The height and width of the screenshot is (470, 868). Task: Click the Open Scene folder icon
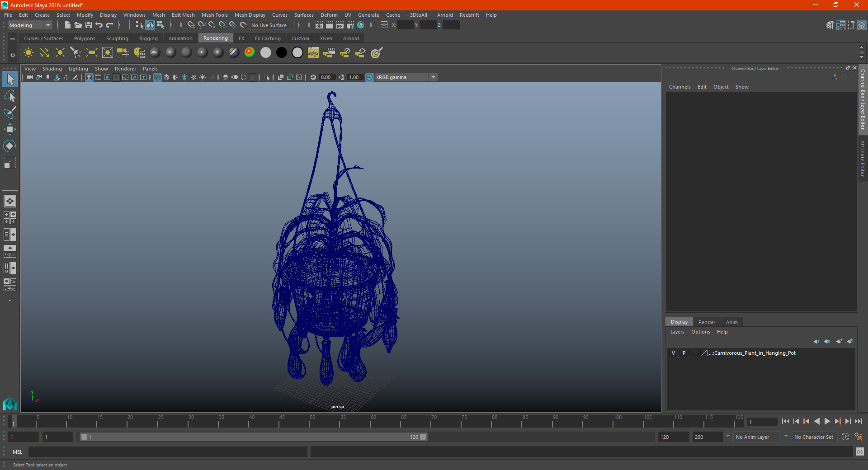point(78,25)
